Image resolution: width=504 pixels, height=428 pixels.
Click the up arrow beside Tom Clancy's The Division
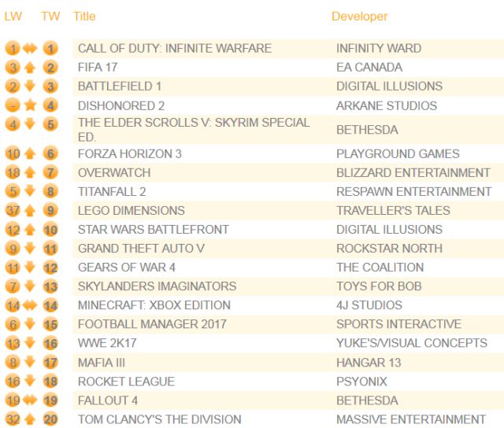tap(31, 419)
